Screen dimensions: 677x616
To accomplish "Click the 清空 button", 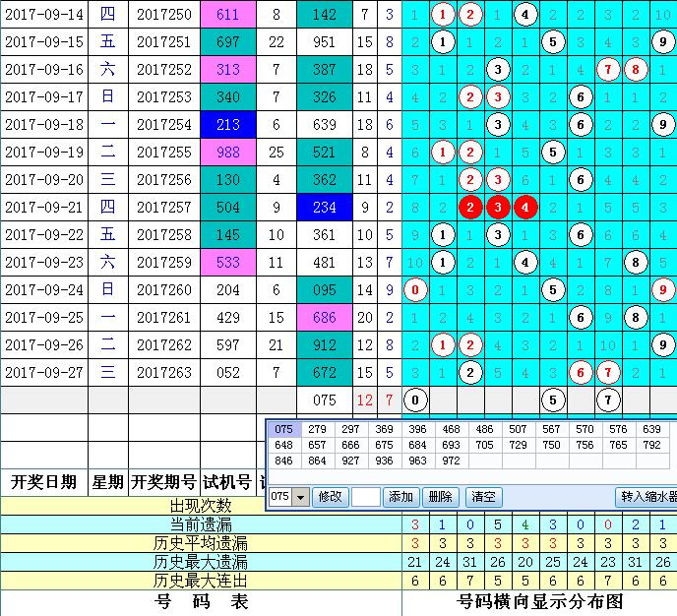I will [x=483, y=497].
